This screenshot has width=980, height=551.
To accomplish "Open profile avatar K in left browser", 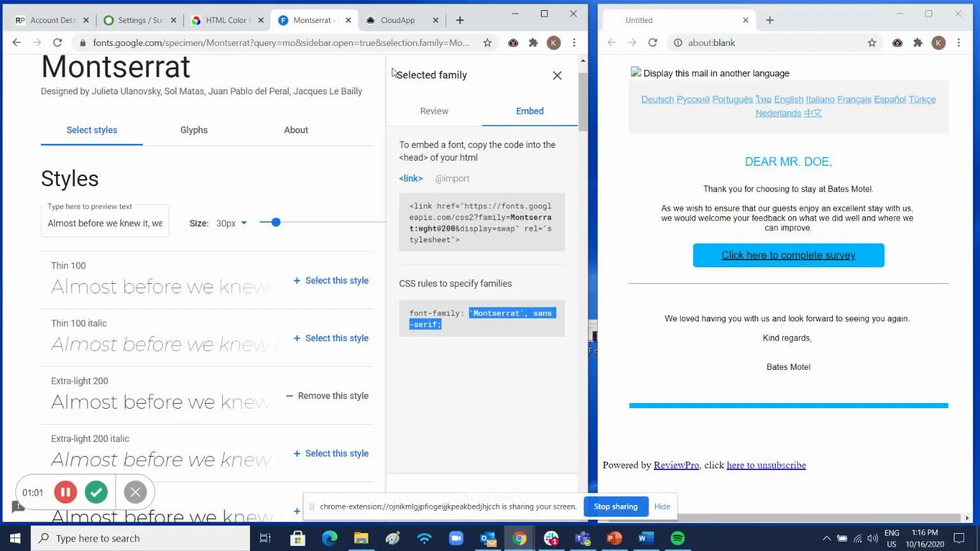I will pos(554,43).
